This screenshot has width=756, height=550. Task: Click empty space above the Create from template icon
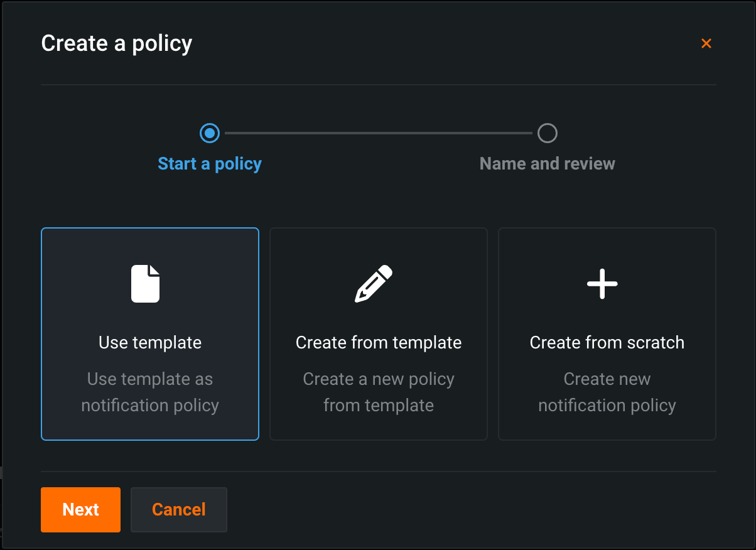pyautogui.click(x=379, y=245)
